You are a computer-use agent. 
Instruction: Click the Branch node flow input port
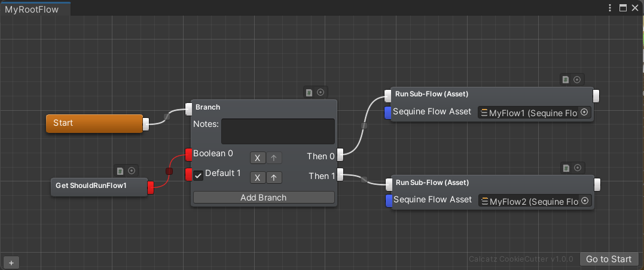coord(188,109)
